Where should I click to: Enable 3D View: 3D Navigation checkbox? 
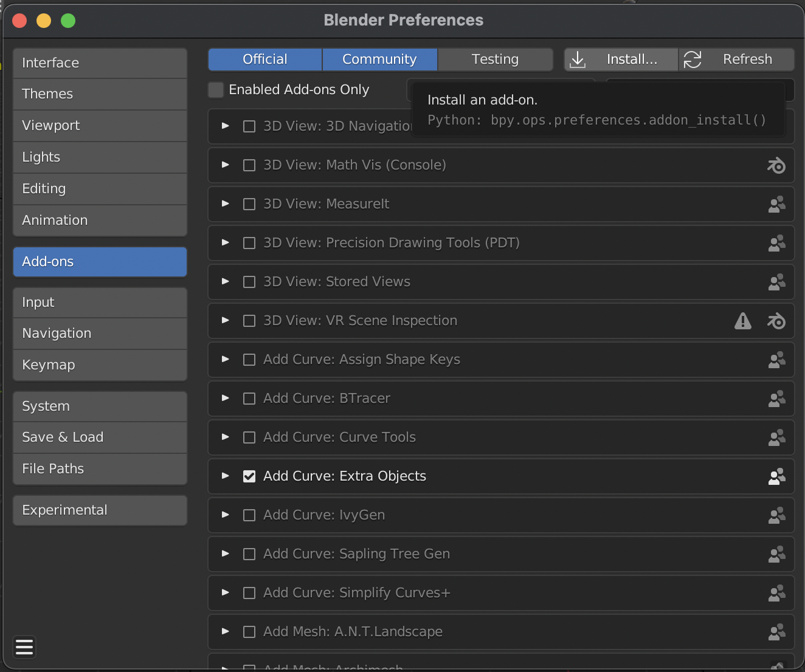point(249,126)
